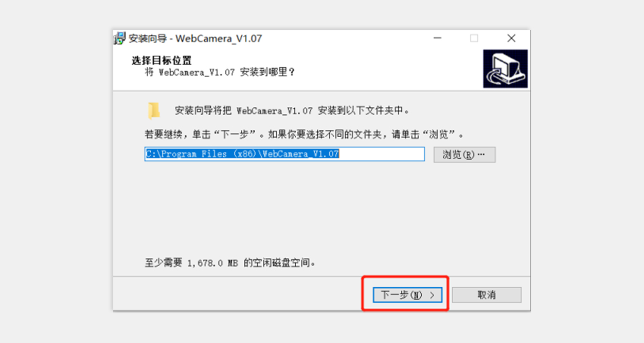Click the grayed-out maximize button

pos(474,39)
